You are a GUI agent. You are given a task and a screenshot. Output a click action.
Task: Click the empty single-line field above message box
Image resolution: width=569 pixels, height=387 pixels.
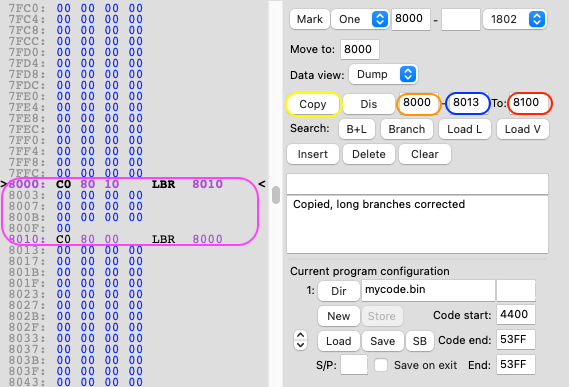tap(417, 184)
